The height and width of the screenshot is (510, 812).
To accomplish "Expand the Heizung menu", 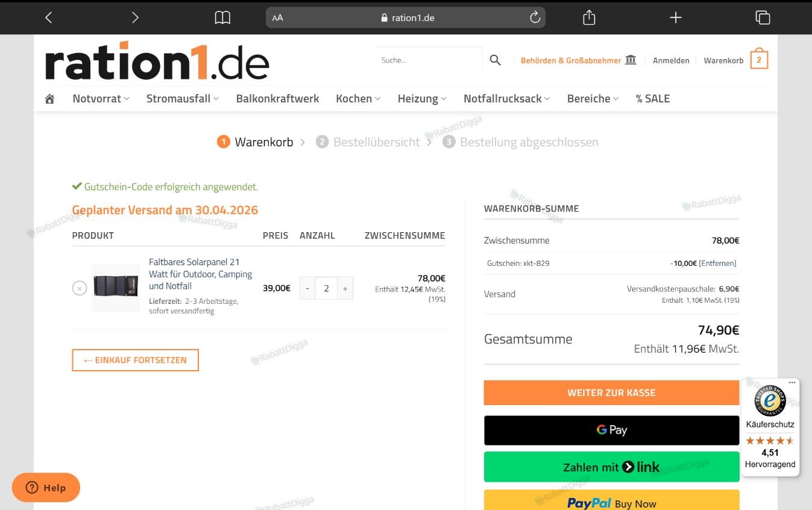I will point(422,99).
